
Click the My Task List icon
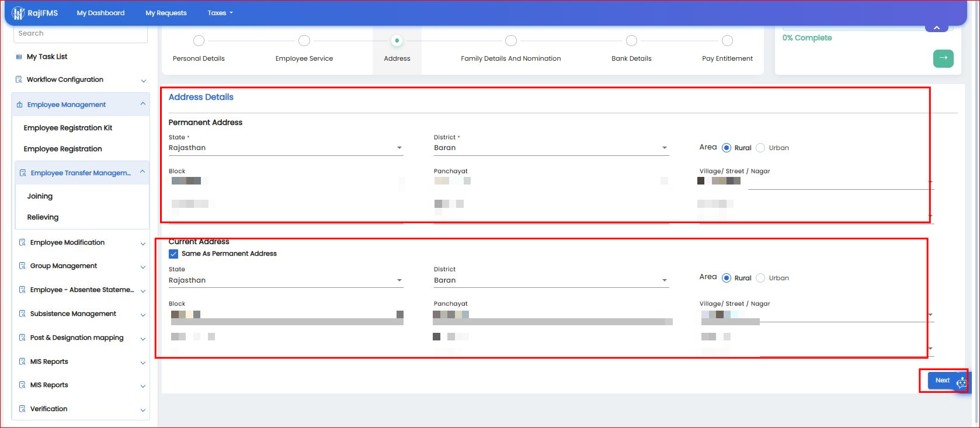tap(19, 57)
